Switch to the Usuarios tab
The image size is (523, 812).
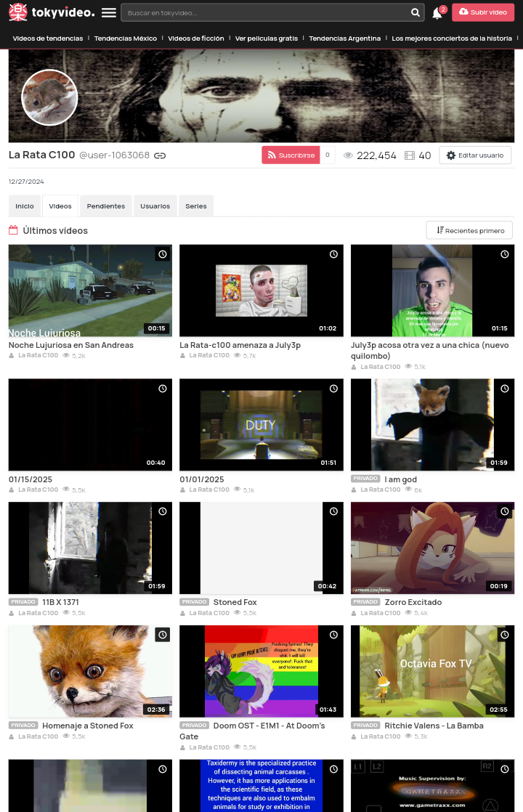click(x=155, y=206)
